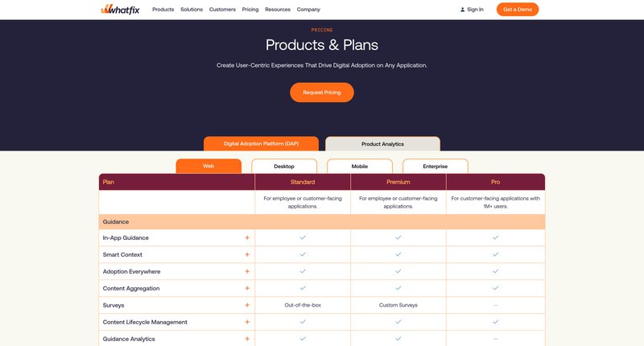Image resolution: width=644 pixels, height=346 pixels.
Task: Expand Content Lifecycle Management plus icon
Action: (x=247, y=322)
